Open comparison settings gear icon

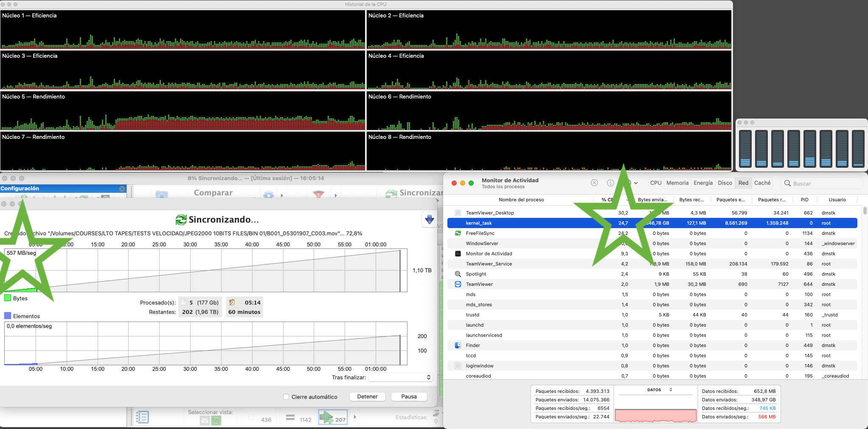coord(269,195)
